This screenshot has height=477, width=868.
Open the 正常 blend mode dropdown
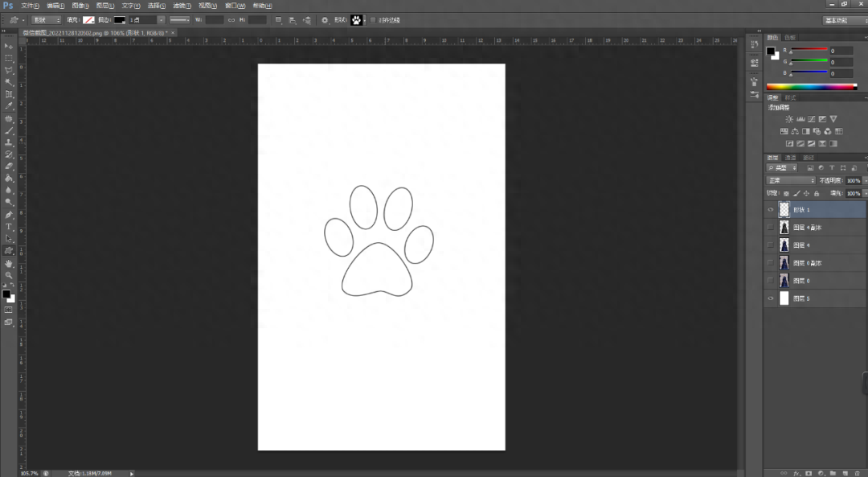[x=791, y=181]
